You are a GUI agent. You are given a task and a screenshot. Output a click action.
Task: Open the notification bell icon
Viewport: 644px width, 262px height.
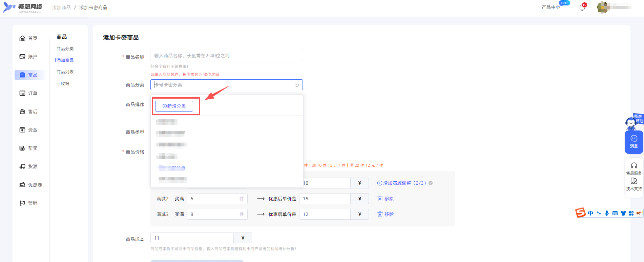(x=582, y=7)
